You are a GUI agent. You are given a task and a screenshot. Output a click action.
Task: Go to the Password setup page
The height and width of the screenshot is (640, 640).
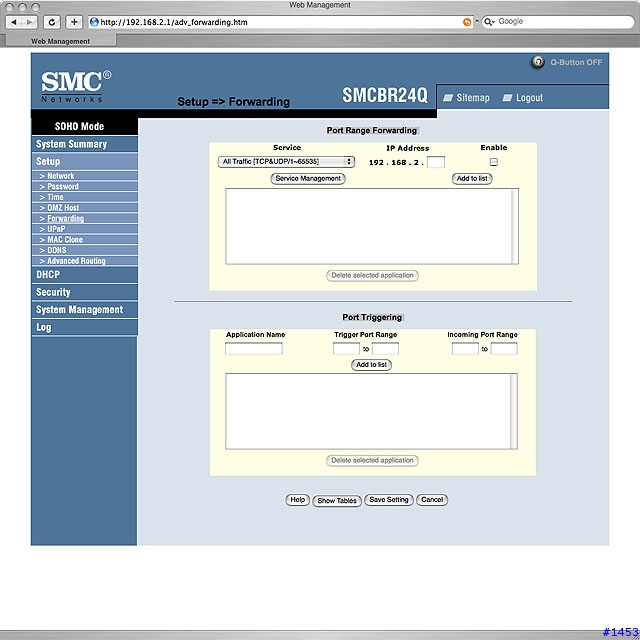pyautogui.click(x=63, y=187)
